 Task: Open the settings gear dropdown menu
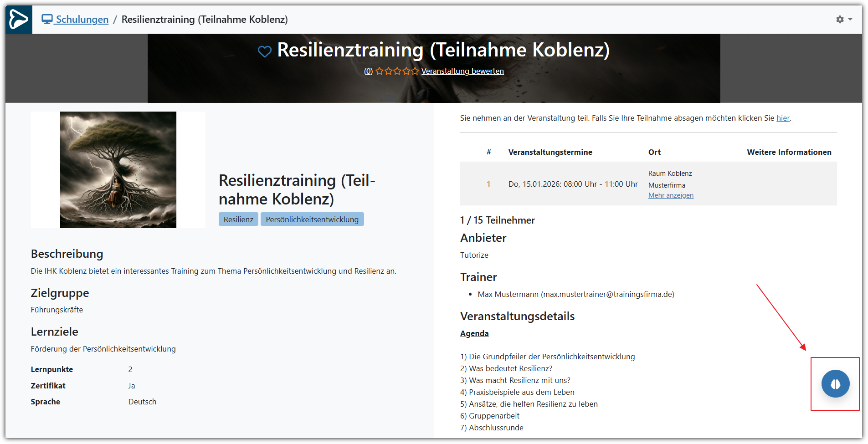coord(843,20)
